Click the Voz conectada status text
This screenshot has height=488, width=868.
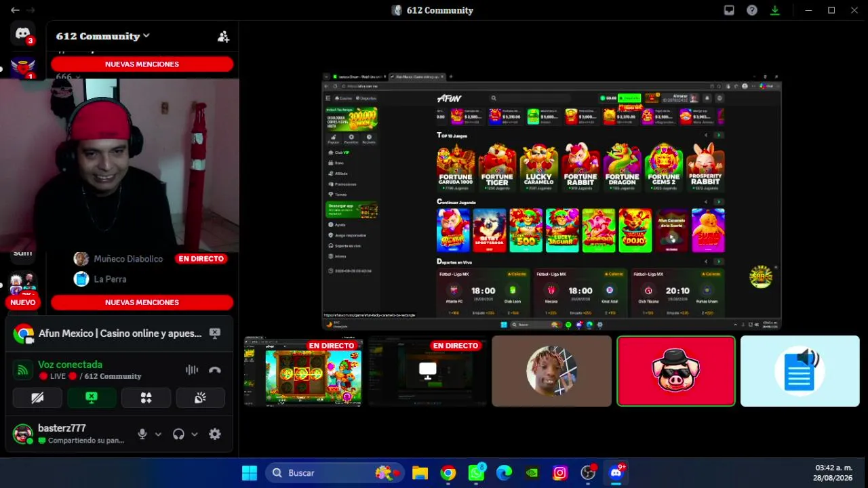70,365
